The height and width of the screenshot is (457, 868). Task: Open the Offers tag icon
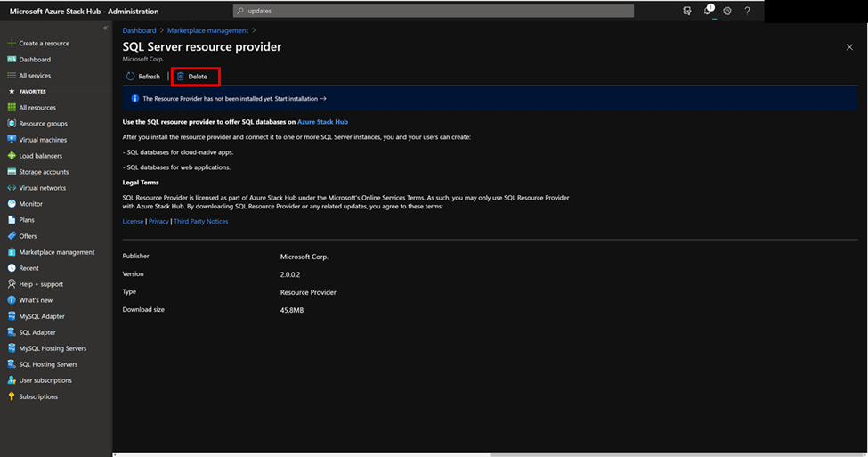(11, 236)
